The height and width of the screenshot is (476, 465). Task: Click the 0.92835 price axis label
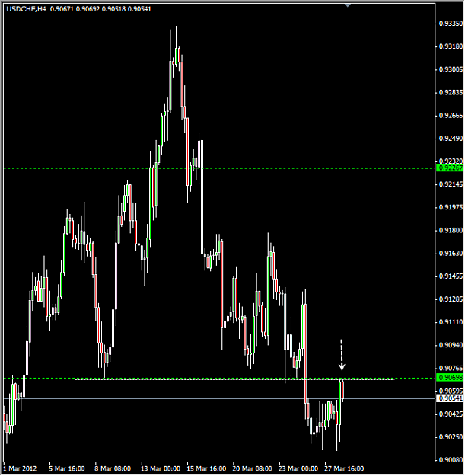click(x=451, y=93)
